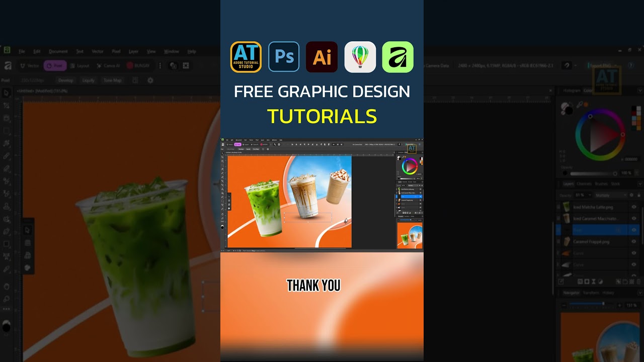Open the Document menu
The height and width of the screenshot is (362, 644).
coord(58,51)
